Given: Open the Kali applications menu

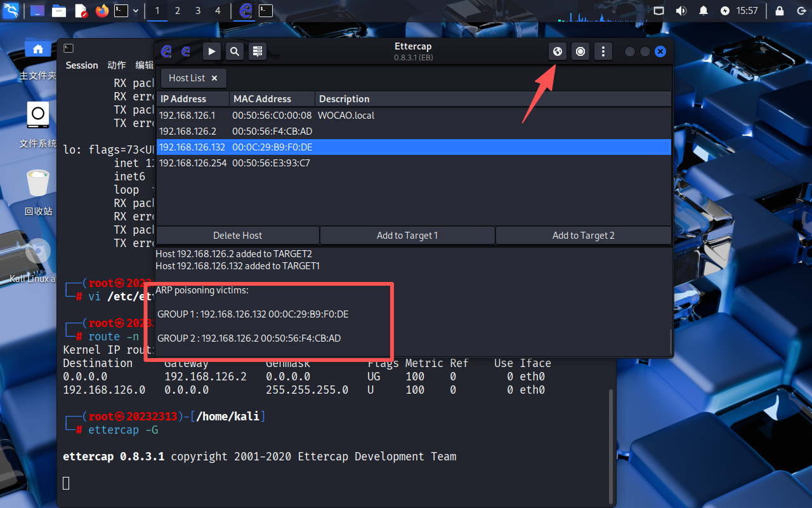Looking at the screenshot, I should [x=11, y=11].
